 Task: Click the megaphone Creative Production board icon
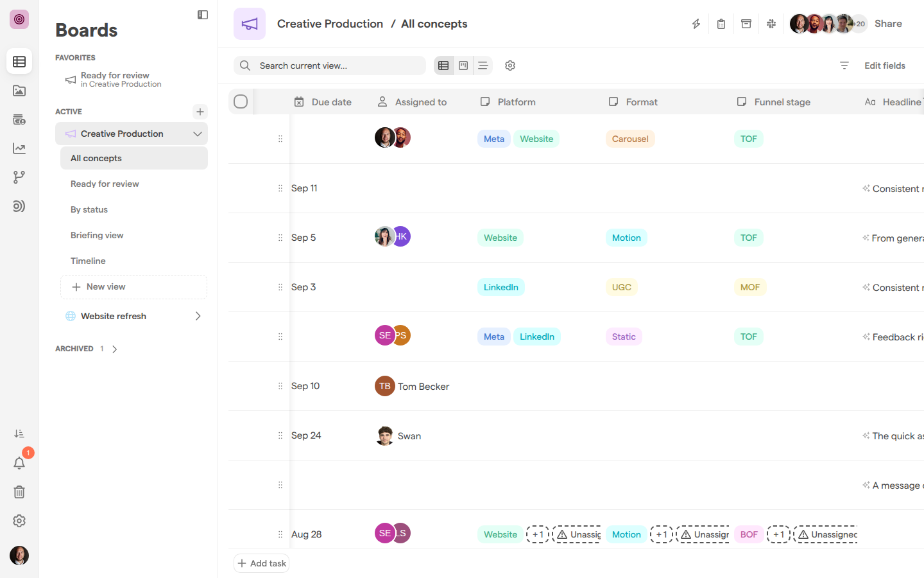[x=250, y=24]
